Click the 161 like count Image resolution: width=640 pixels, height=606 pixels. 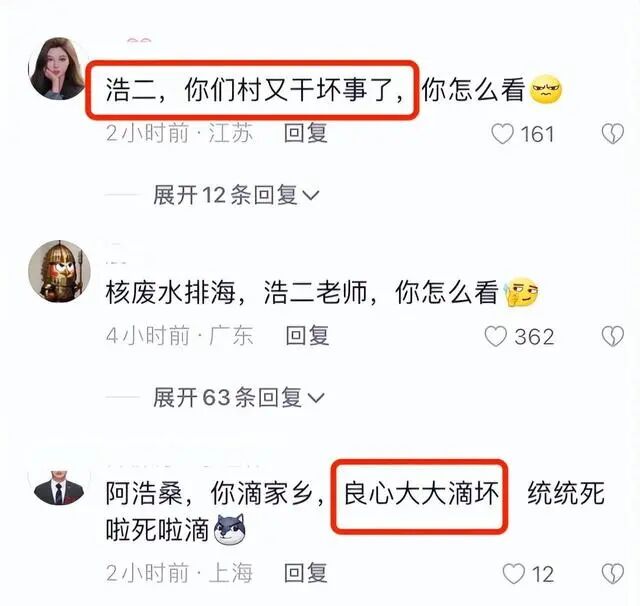(x=537, y=134)
